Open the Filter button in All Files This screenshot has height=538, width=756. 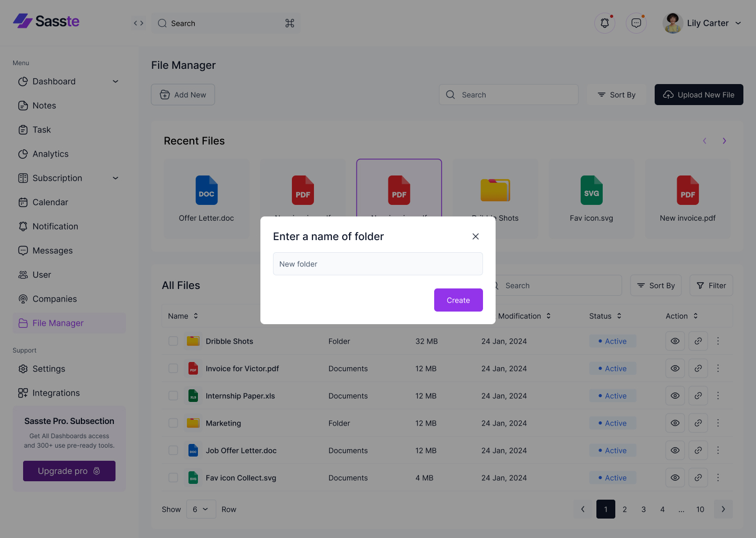coord(711,285)
